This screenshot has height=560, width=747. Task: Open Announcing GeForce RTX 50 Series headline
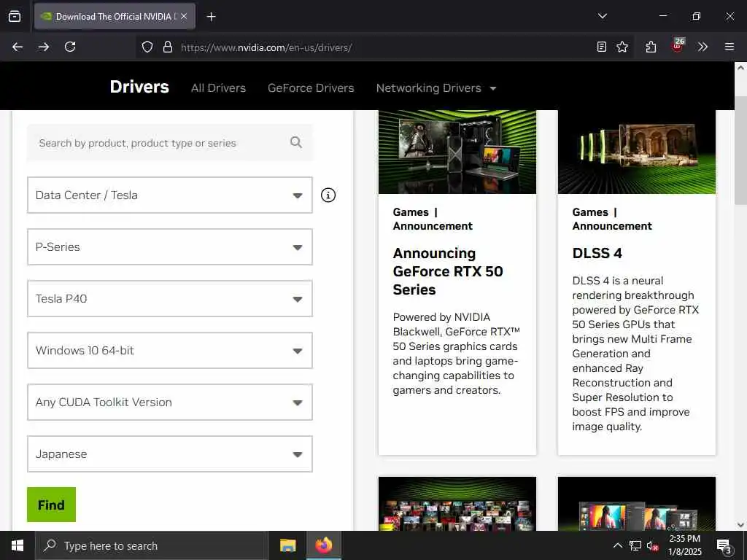click(448, 271)
